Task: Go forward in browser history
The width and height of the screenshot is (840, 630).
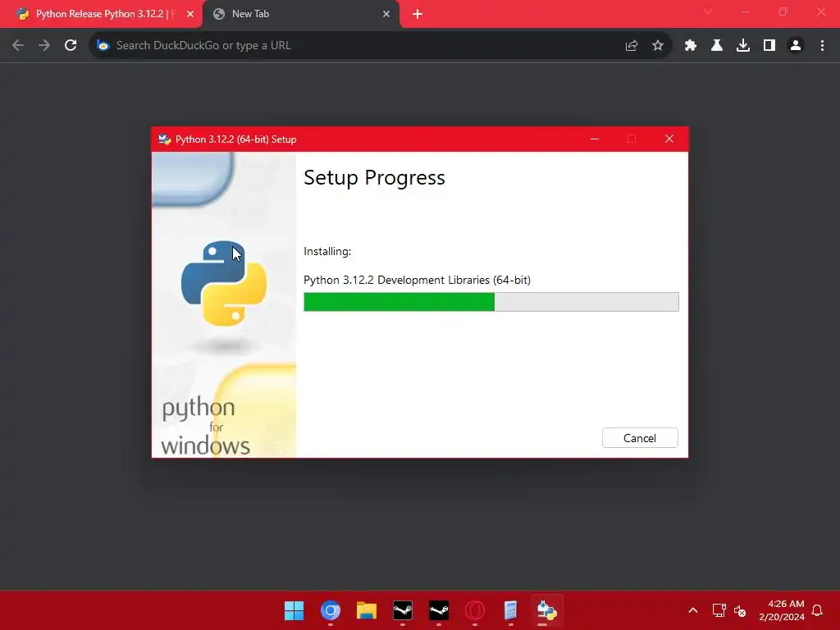Action: pos(44,46)
